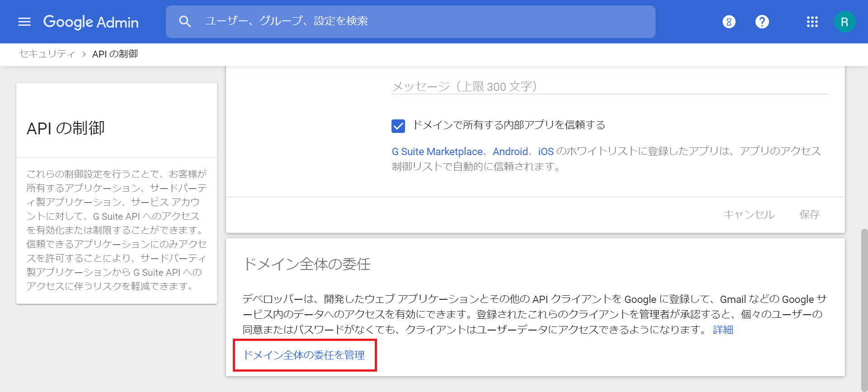This screenshot has height=392, width=868.
Task: Click the 保存 button
Action: click(810, 214)
